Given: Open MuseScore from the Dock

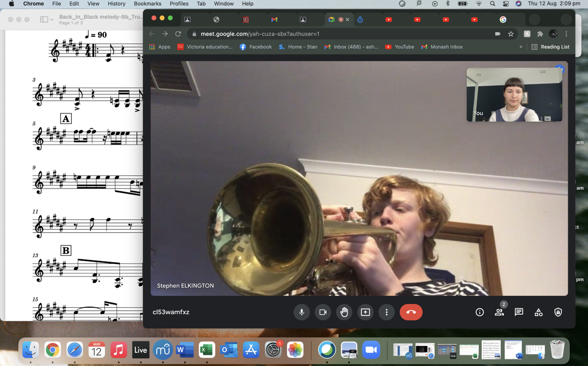Looking at the screenshot, I should click(x=162, y=350).
